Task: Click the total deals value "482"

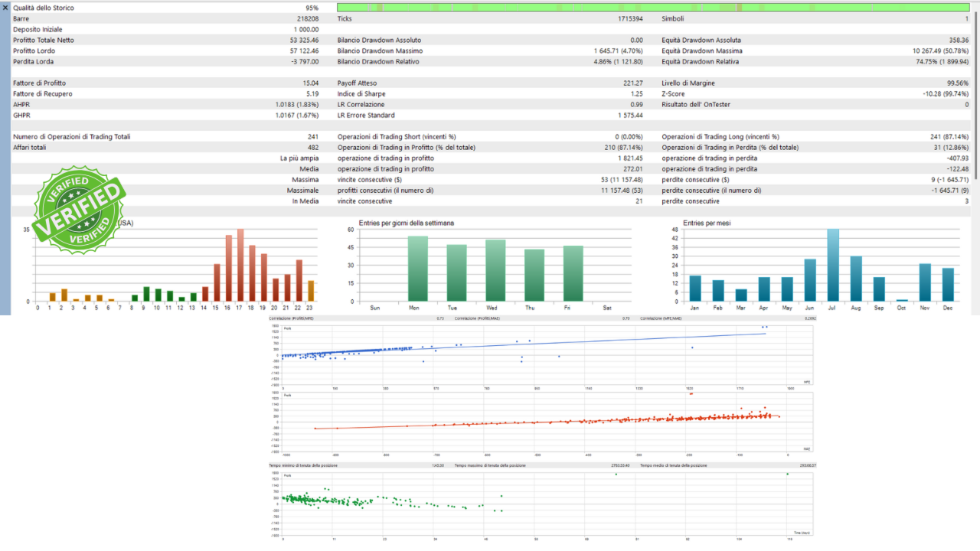Action: click(x=313, y=147)
